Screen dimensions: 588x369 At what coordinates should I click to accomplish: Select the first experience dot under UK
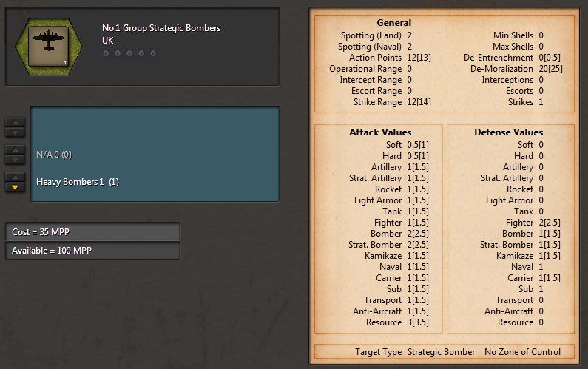pos(106,53)
